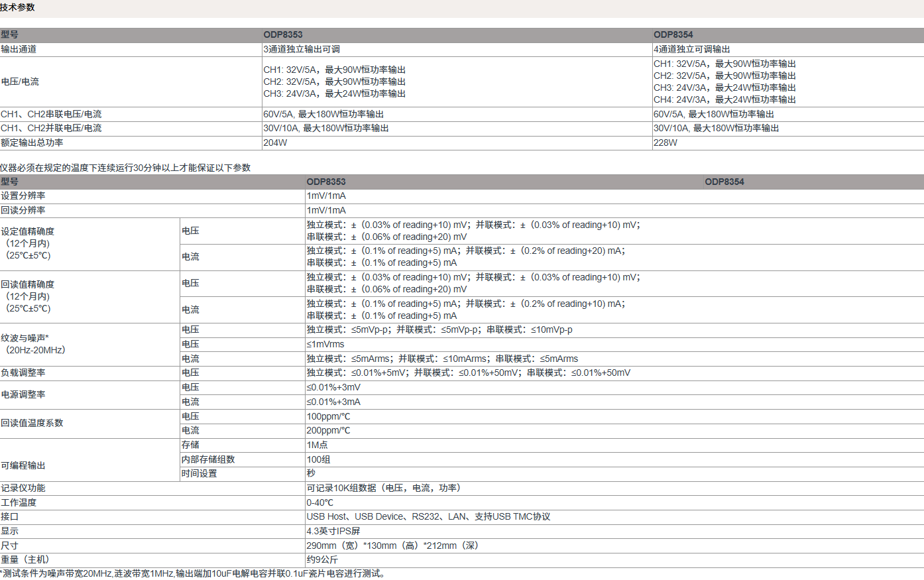The width and height of the screenshot is (924, 580).
Task: Click the 228W power value
Action: (665, 143)
